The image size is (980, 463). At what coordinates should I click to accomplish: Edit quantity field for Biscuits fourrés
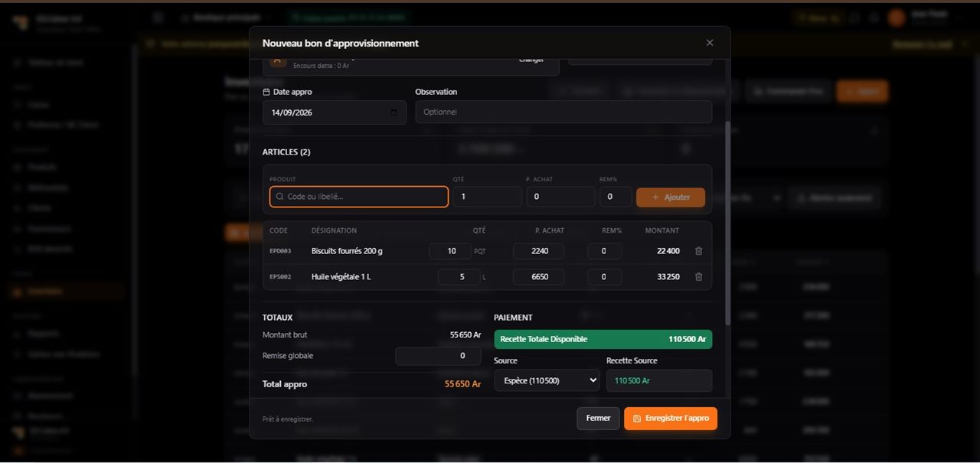pos(450,251)
